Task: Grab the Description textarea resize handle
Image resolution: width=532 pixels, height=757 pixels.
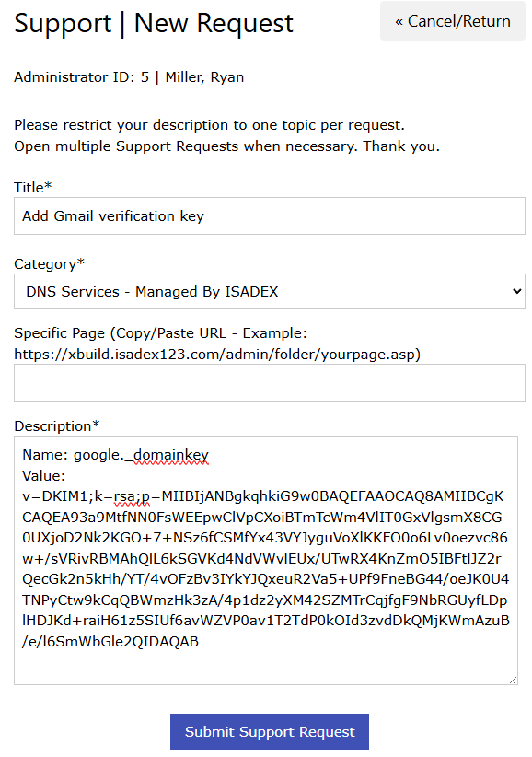Action: click(514, 680)
